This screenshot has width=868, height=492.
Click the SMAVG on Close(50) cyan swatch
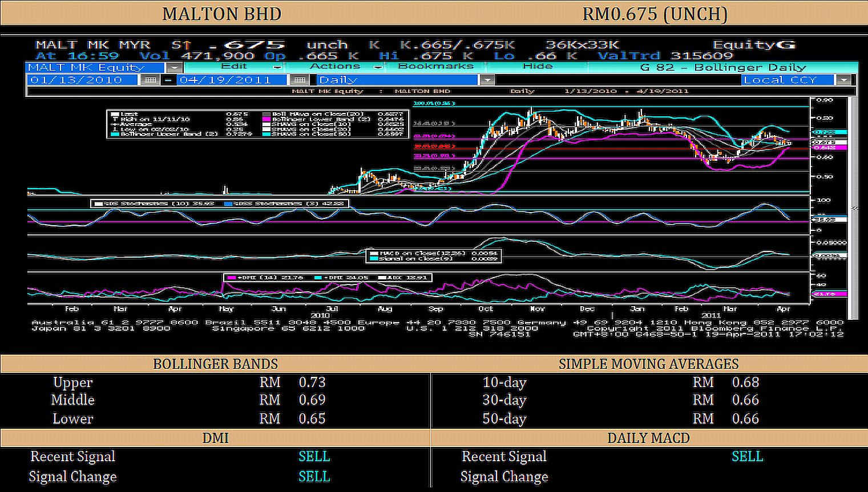(267, 134)
